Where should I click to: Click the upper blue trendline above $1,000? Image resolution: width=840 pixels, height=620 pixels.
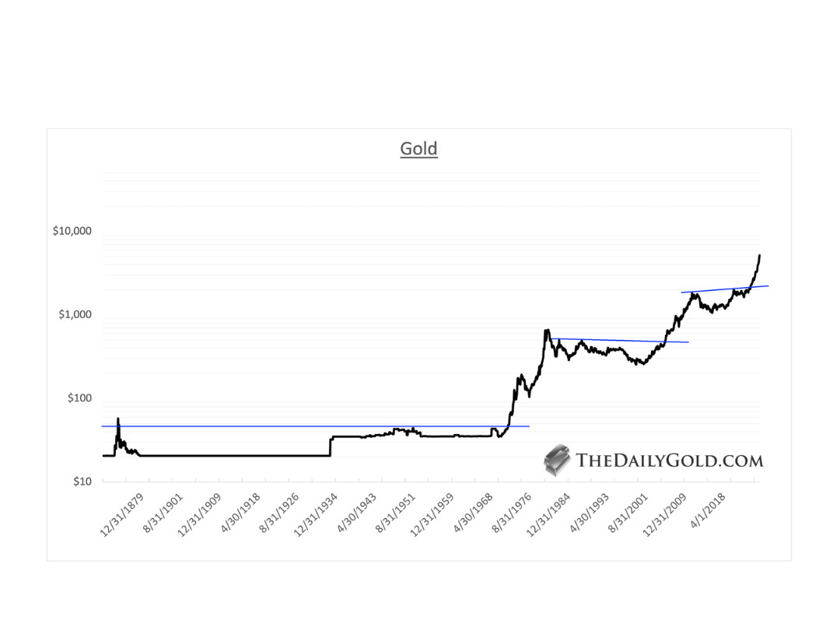coord(723,289)
